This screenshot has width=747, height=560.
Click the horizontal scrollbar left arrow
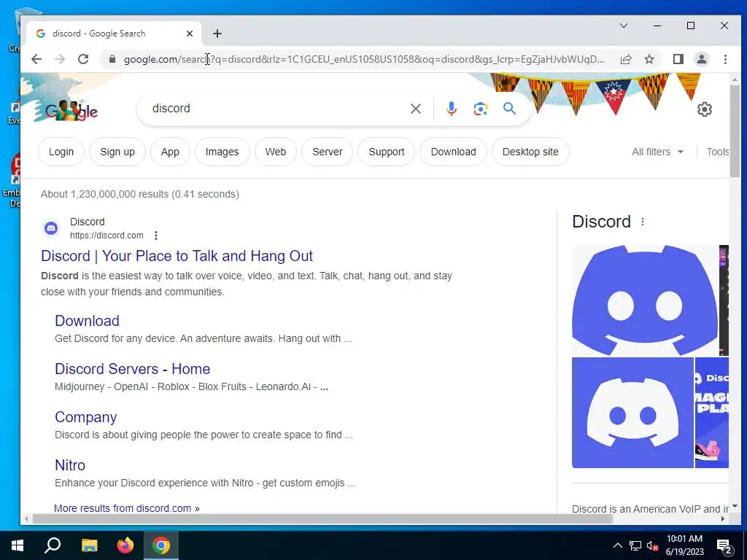click(26, 519)
